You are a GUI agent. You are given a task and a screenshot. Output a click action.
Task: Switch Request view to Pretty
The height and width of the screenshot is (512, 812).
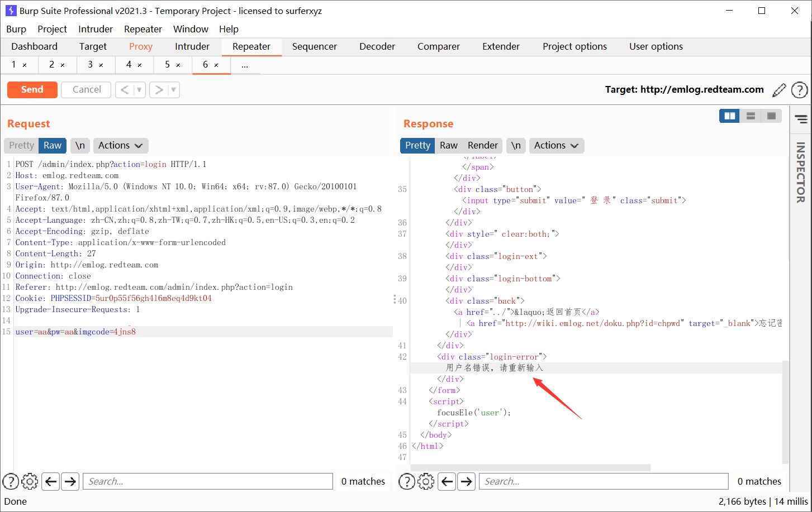point(21,146)
